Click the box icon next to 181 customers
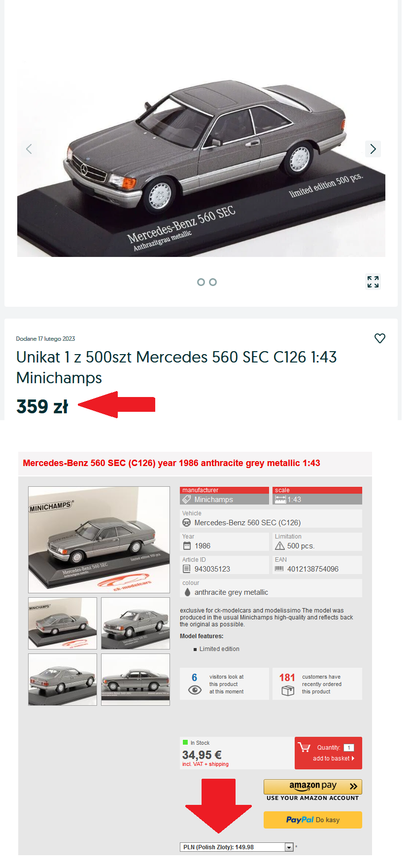The image size is (410, 868). click(288, 691)
